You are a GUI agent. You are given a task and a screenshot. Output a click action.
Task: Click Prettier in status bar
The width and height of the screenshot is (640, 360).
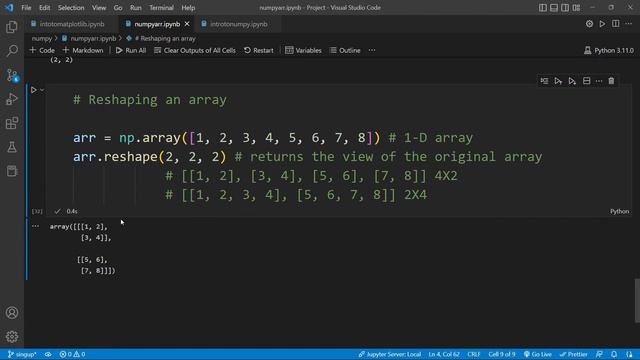(573, 354)
